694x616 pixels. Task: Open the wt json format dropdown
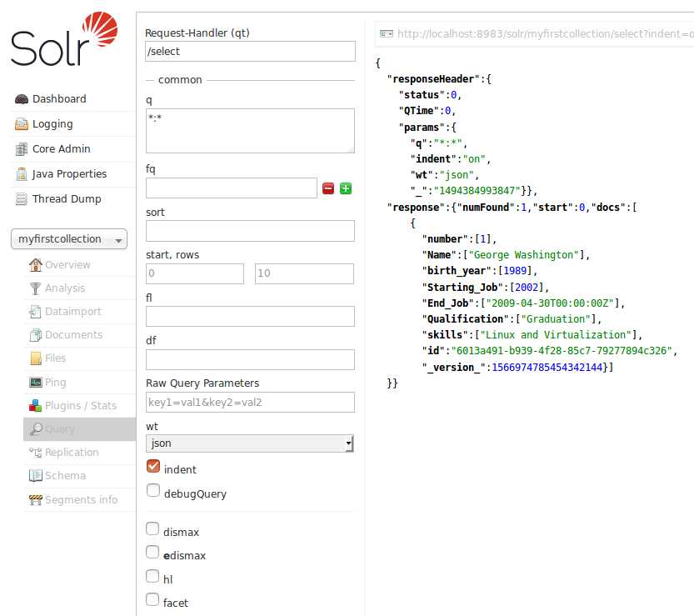[x=250, y=443]
